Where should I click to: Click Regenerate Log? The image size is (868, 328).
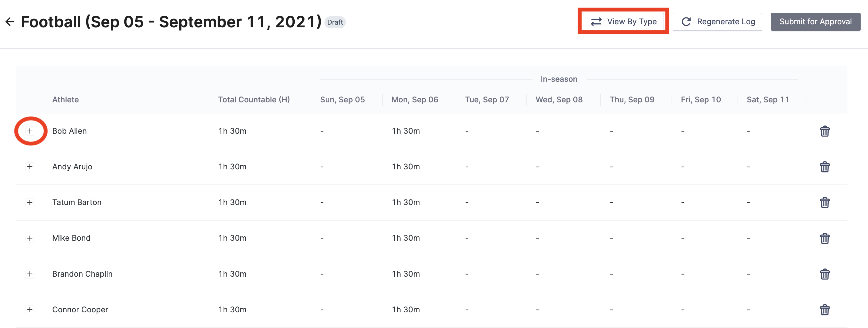pos(717,21)
